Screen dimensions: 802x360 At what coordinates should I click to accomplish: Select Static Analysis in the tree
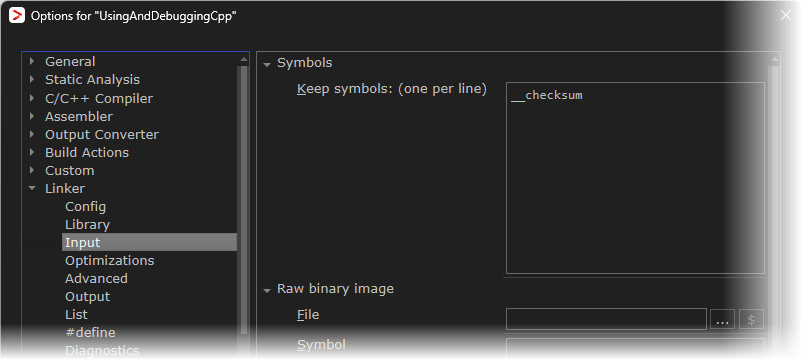tap(92, 79)
